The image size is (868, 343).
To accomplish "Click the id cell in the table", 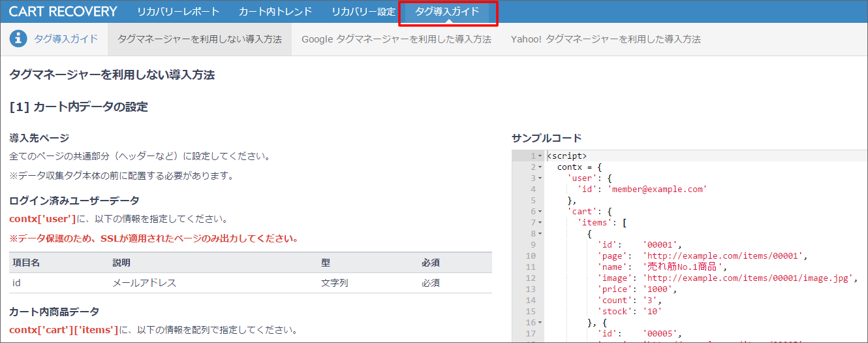I will click(16, 283).
